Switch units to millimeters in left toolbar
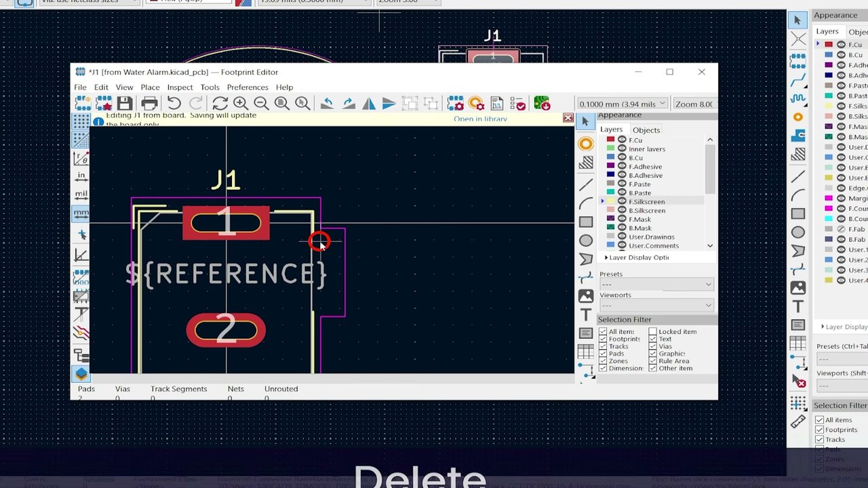868x488 pixels. pyautogui.click(x=81, y=213)
